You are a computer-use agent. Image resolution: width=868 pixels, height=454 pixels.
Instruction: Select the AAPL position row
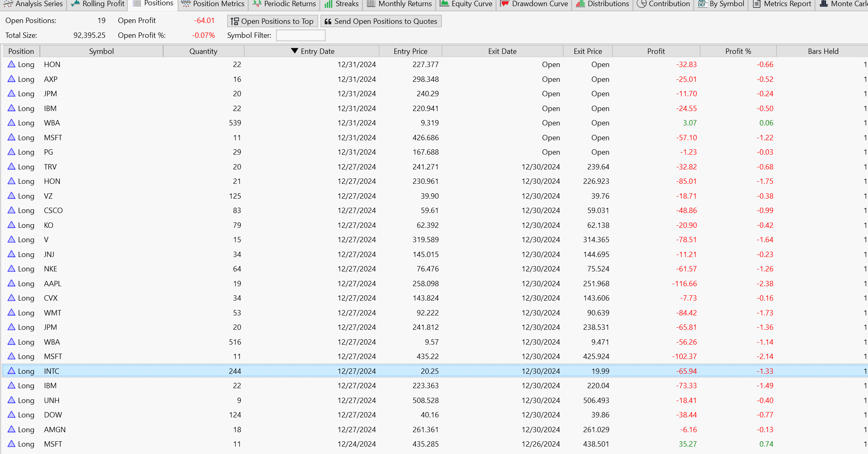[53, 284]
